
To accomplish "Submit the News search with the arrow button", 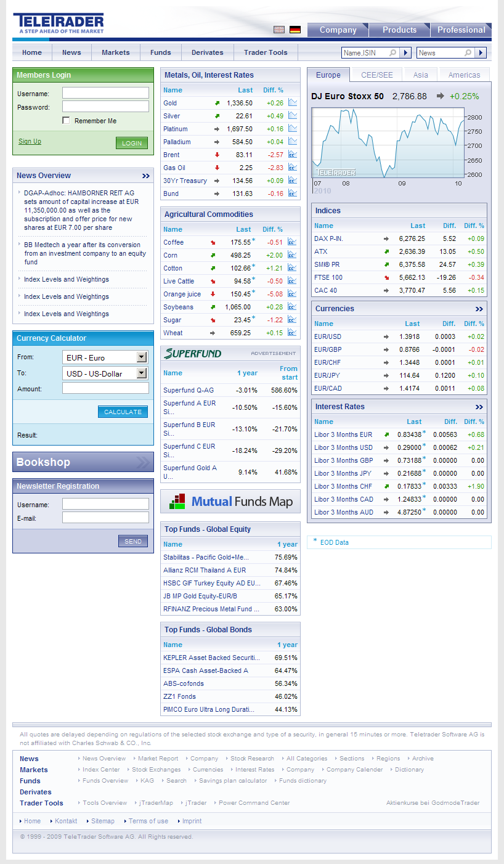I will point(481,53).
